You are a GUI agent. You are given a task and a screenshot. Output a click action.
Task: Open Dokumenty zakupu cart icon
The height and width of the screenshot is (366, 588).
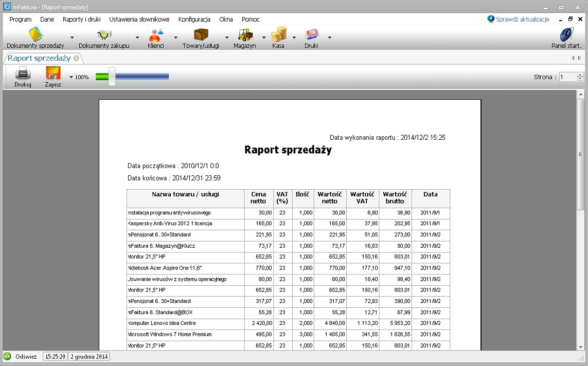(104, 35)
